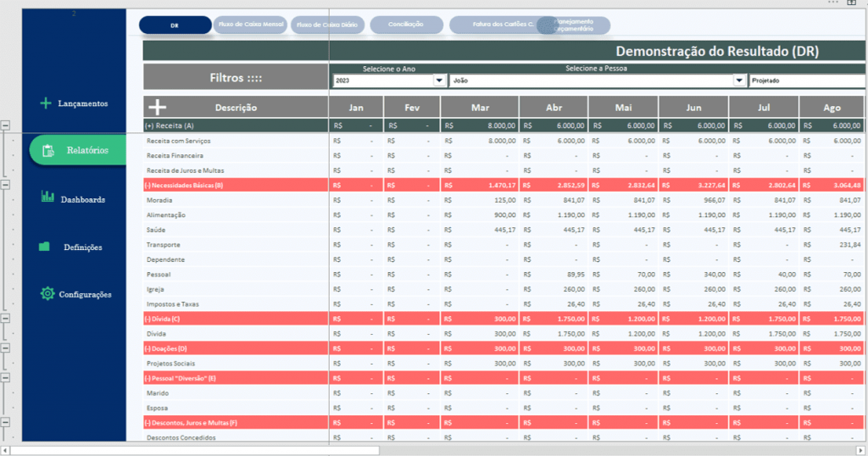The width and height of the screenshot is (868, 456).
Task: Click the Mai column header
Action: point(623,108)
